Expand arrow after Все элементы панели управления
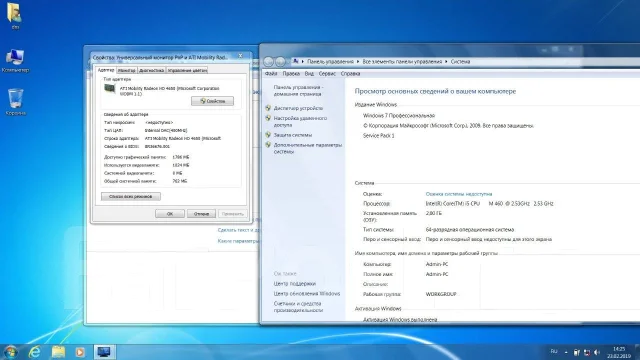 click(x=446, y=62)
